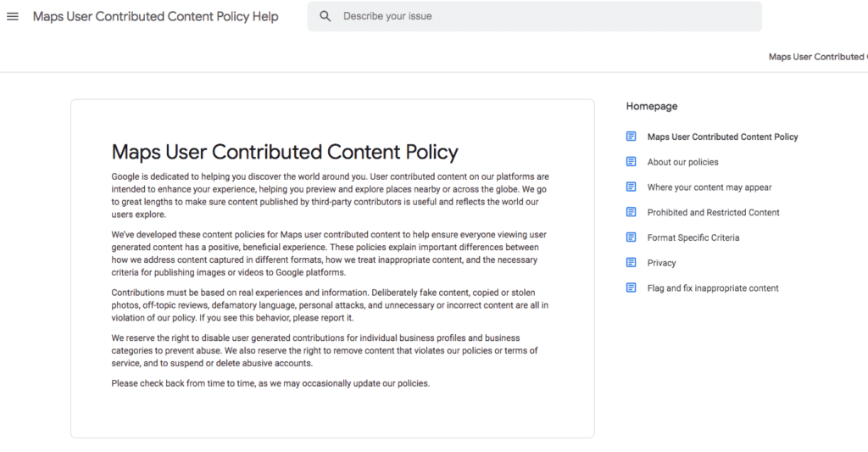Screen dimensions: 868x452
Task: Open Prohibited and Restricted Content page
Action: pyautogui.click(x=713, y=212)
